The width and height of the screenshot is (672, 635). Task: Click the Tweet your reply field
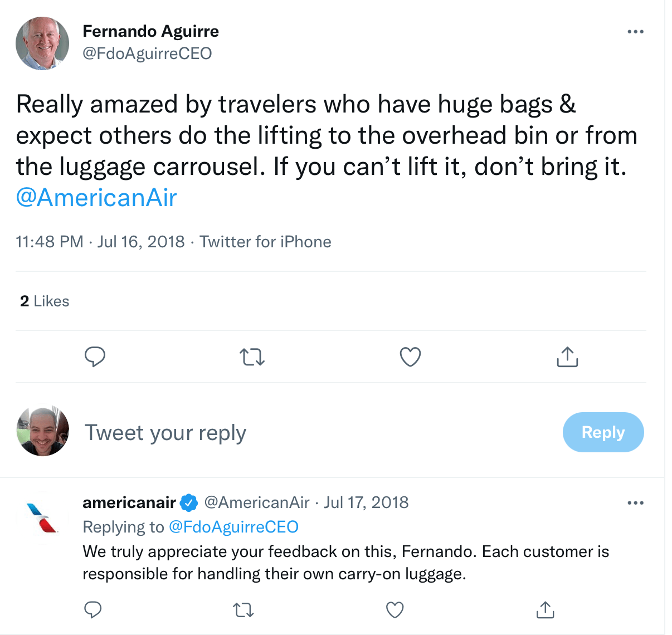[x=165, y=432]
